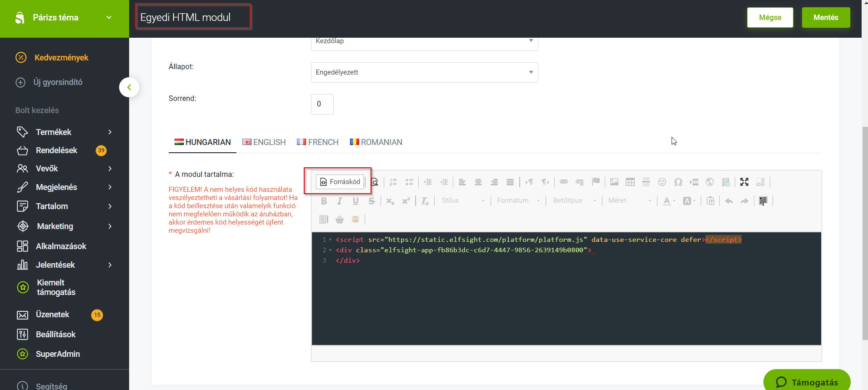This screenshot has height=390, width=868.
Task: Expand the Termékek sidebar menu
Action: tap(110, 132)
